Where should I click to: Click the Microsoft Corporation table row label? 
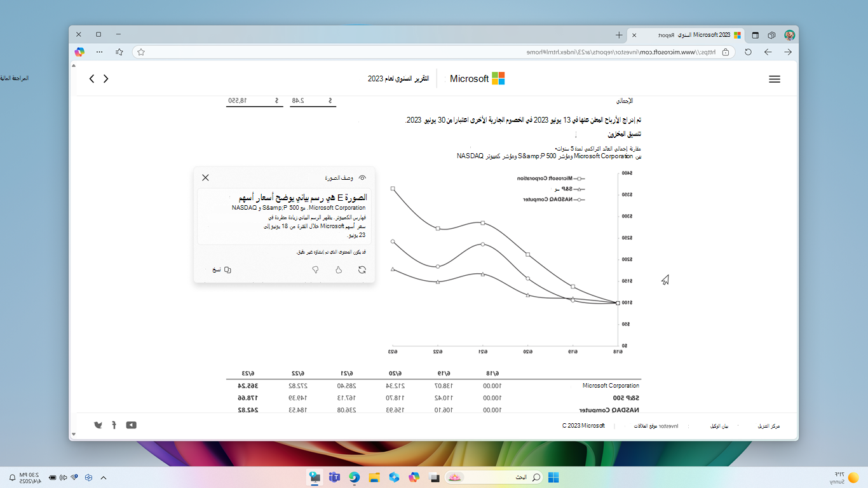tap(611, 386)
